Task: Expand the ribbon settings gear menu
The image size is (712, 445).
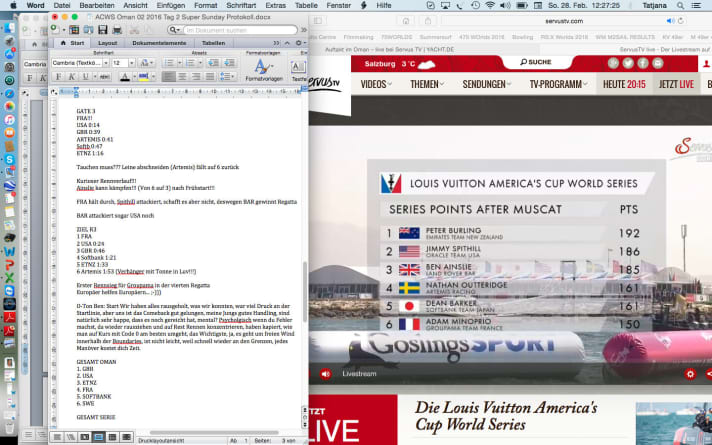Action: [300, 43]
